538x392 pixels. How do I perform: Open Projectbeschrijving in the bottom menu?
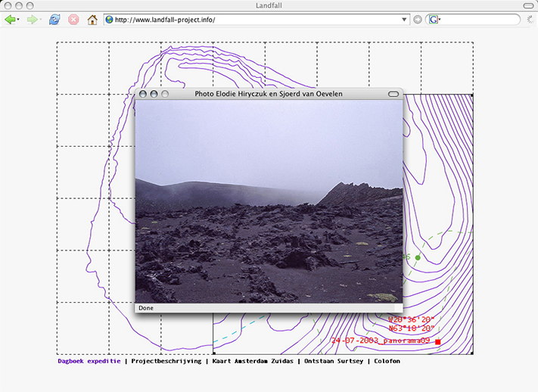[166, 361]
